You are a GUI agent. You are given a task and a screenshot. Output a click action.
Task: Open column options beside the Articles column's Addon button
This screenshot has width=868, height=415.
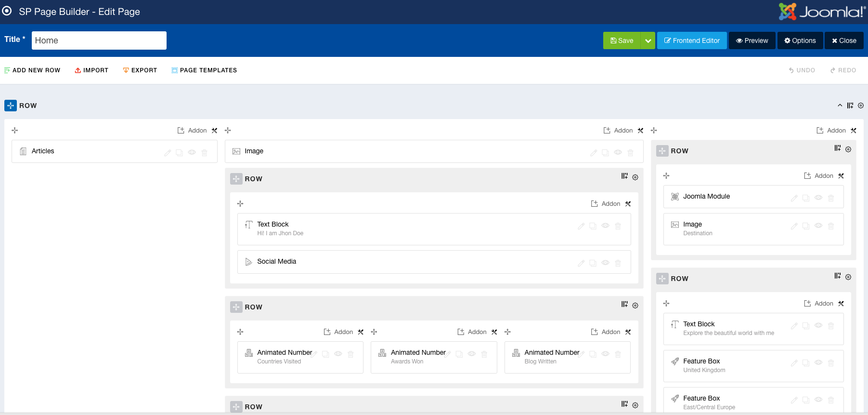pyautogui.click(x=215, y=131)
